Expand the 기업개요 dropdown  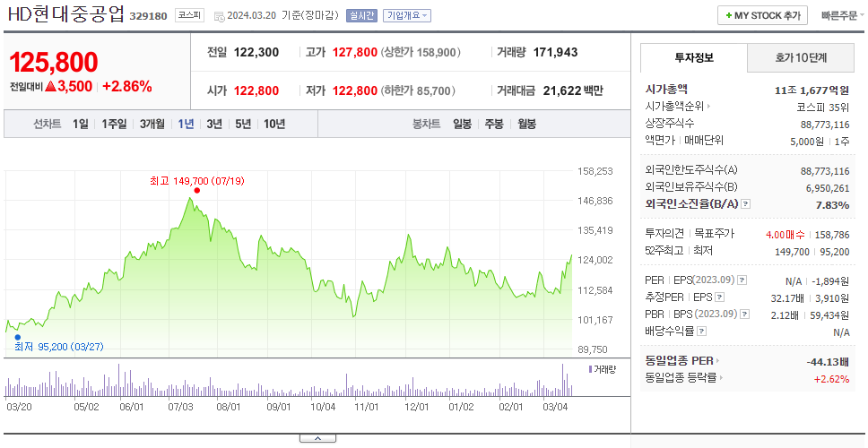pyautogui.click(x=407, y=16)
